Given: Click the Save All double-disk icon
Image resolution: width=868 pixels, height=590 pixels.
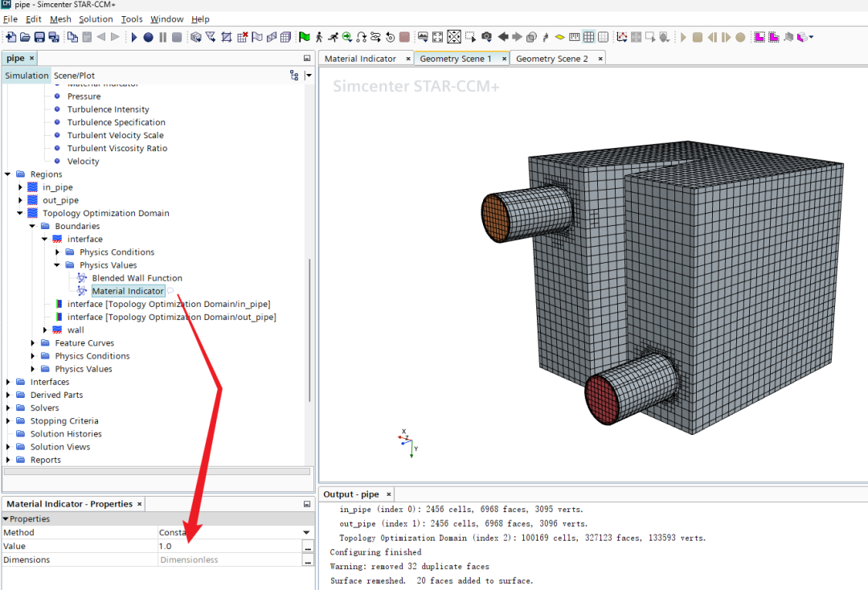Looking at the screenshot, I should pos(54,37).
